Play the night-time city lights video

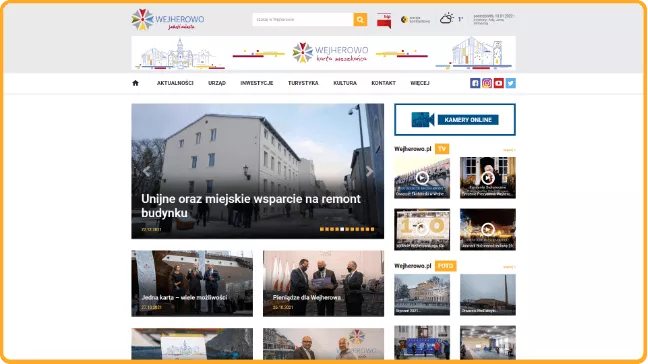[x=488, y=229]
